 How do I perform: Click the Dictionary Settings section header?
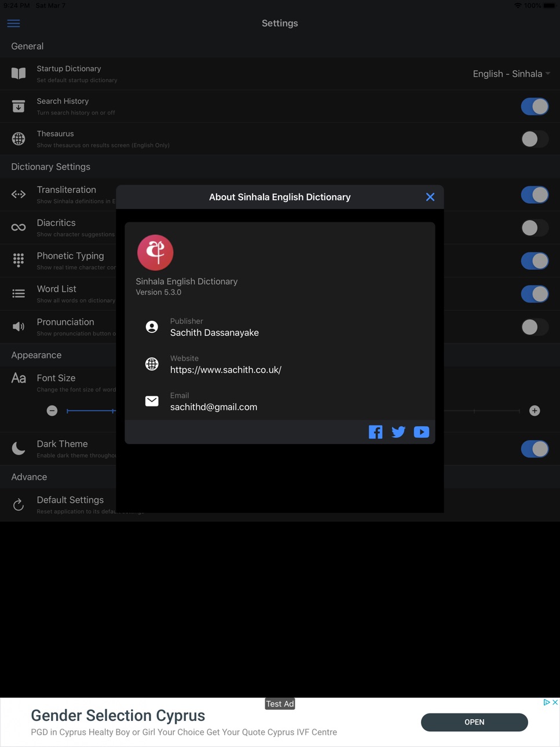(x=51, y=167)
